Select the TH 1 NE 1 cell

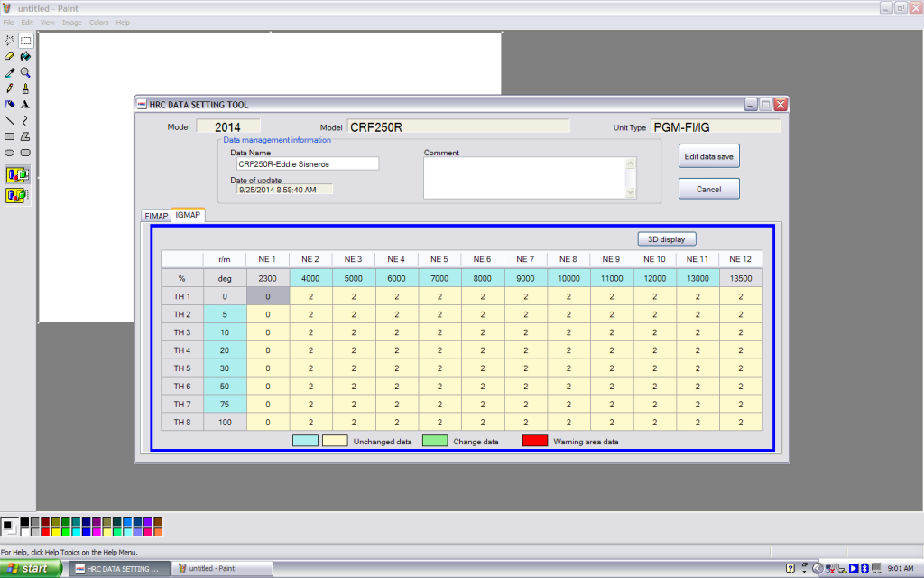click(267, 296)
